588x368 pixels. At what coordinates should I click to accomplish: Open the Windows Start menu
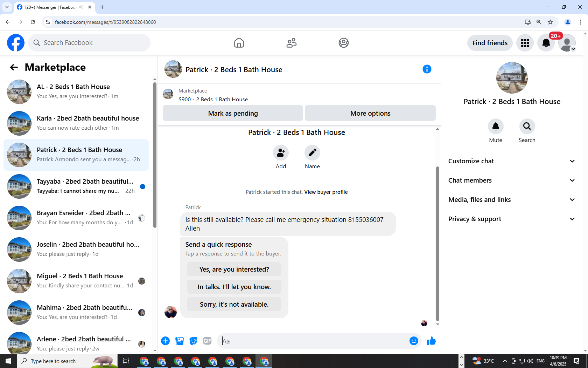click(x=8, y=361)
